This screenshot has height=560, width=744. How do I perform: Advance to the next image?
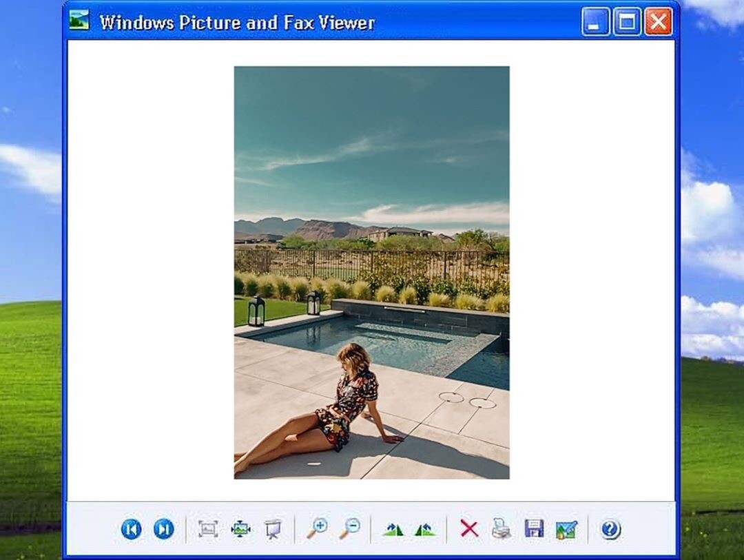pos(163,529)
